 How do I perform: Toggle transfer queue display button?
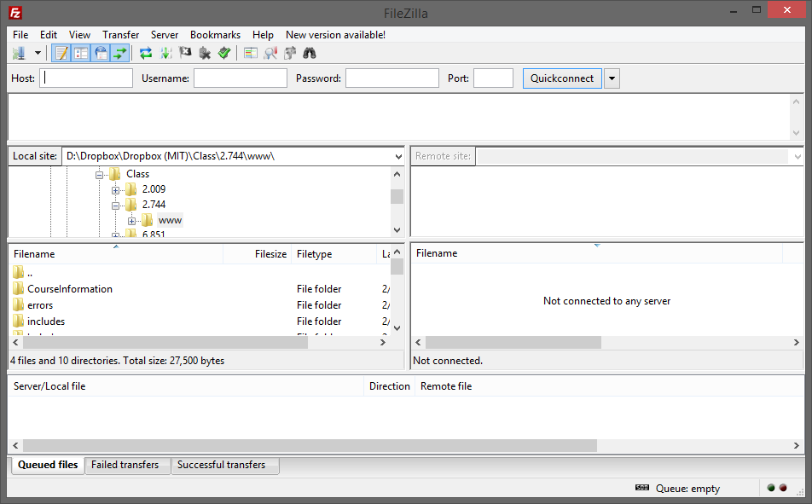120,54
